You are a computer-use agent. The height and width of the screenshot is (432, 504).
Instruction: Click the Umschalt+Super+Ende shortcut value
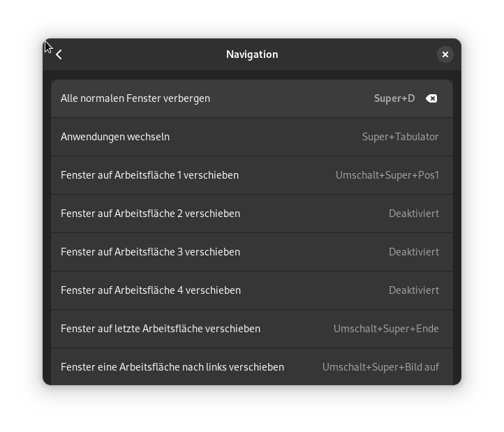[386, 329]
